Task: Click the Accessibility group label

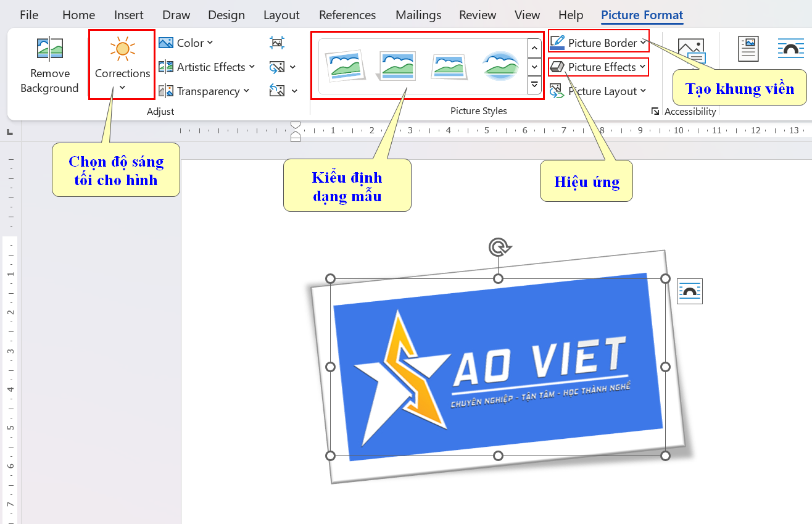Action: (690, 111)
